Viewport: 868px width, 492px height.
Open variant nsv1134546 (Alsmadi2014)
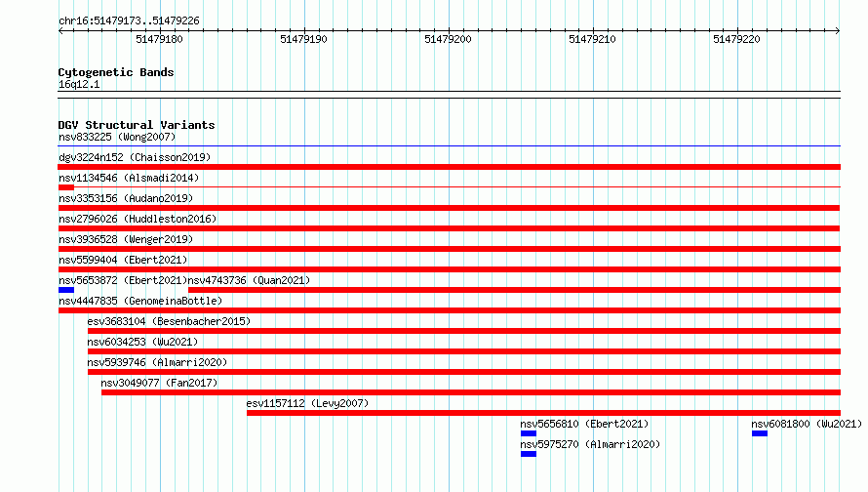(x=129, y=178)
